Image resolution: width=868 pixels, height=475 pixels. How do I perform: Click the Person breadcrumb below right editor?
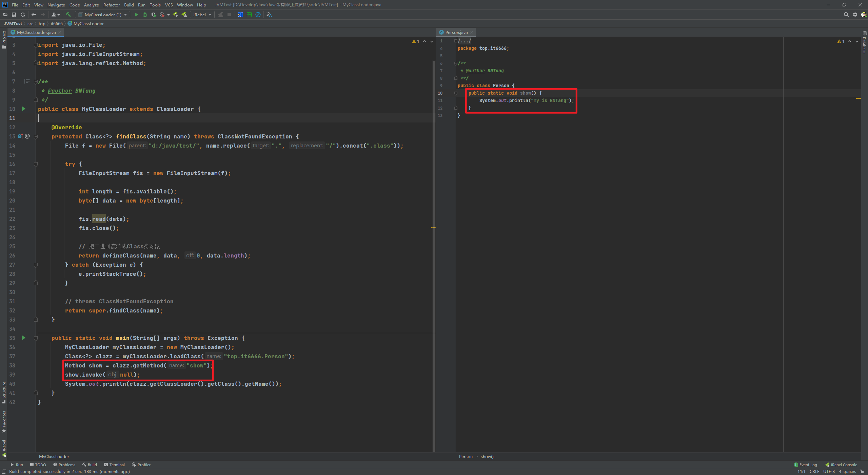[x=466, y=457]
